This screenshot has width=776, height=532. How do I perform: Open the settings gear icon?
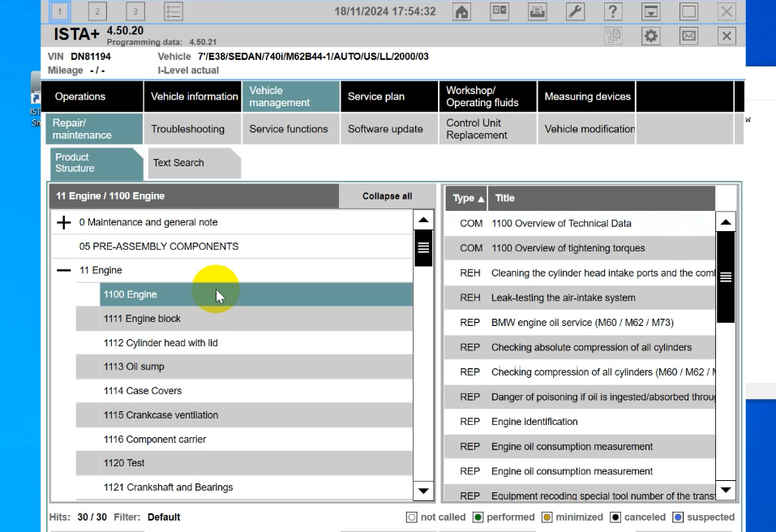[651, 36]
